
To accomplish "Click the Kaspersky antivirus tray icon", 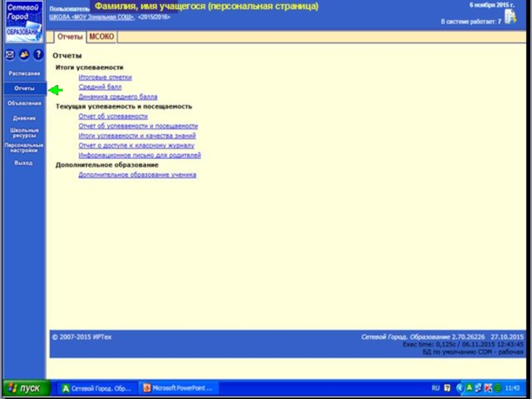I will (x=489, y=388).
